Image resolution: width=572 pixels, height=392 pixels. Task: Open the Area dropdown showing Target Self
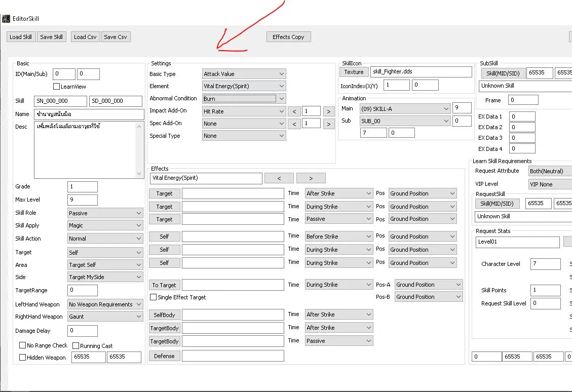[x=105, y=265]
